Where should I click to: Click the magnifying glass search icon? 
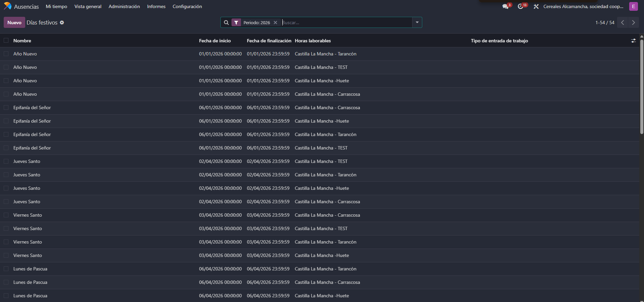click(226, 23)
